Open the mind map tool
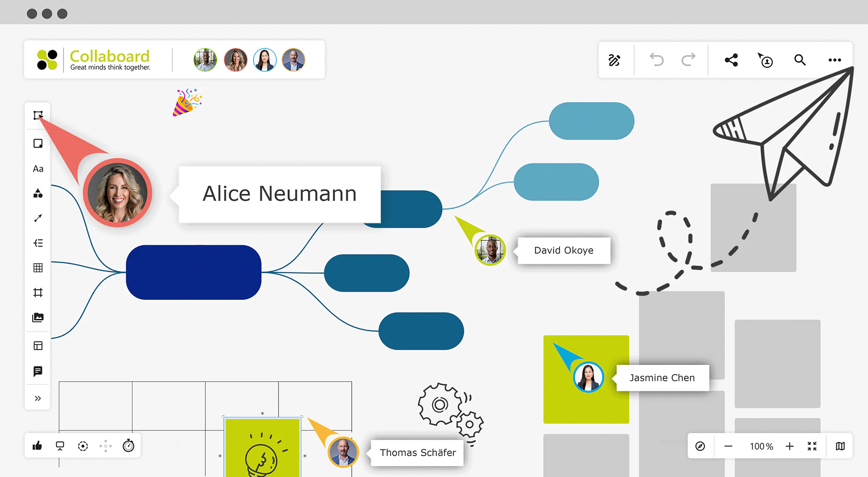 pyautogui.click(x=38, y=243)
